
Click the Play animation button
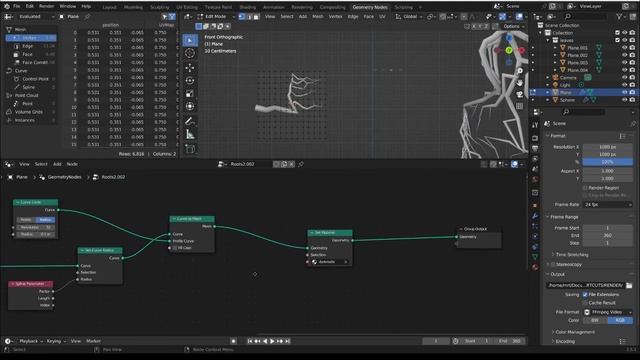click(272, 341)
